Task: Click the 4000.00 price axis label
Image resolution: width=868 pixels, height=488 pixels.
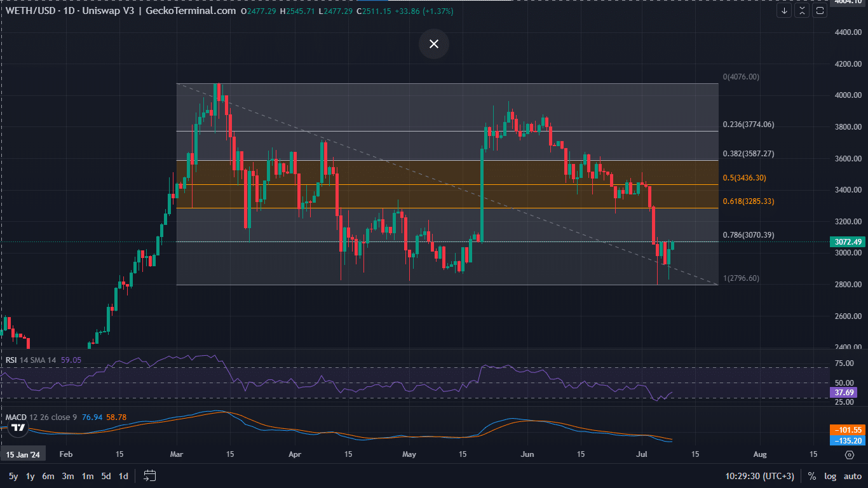Action: coord(848,95)
